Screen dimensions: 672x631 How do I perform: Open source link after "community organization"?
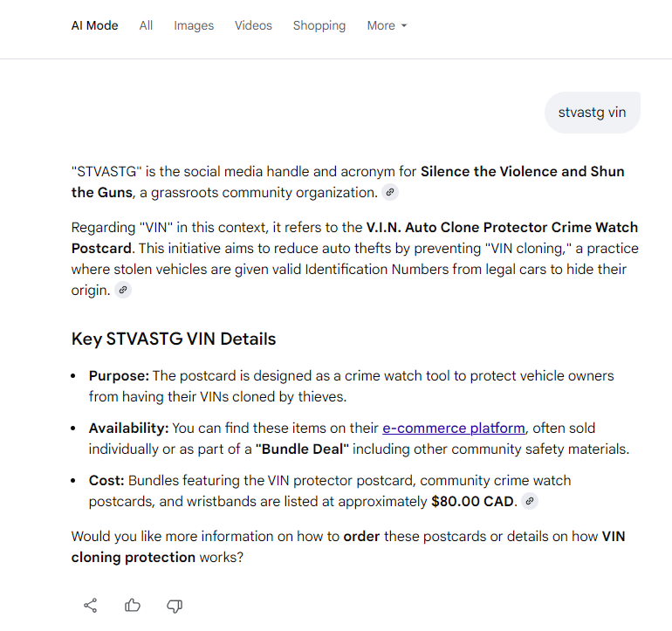[390, 193]
